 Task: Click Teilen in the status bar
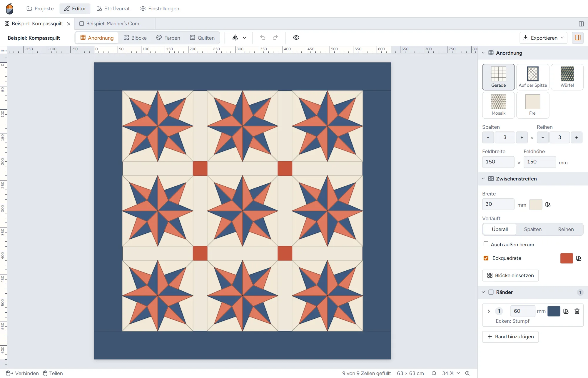coord(53,373)
